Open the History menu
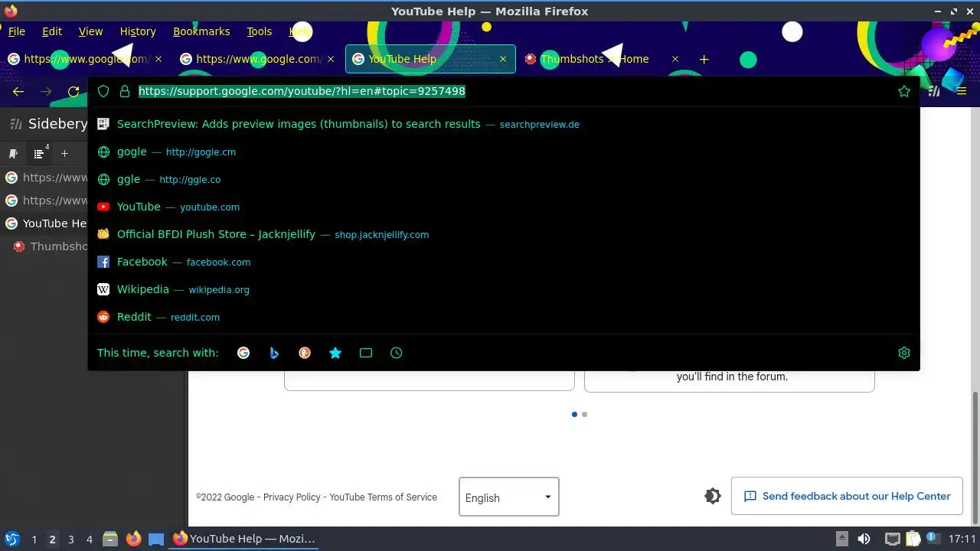Image resolution: width=980 pixels, height=551 pixels. pyautogui.click(x=138, y=31)
